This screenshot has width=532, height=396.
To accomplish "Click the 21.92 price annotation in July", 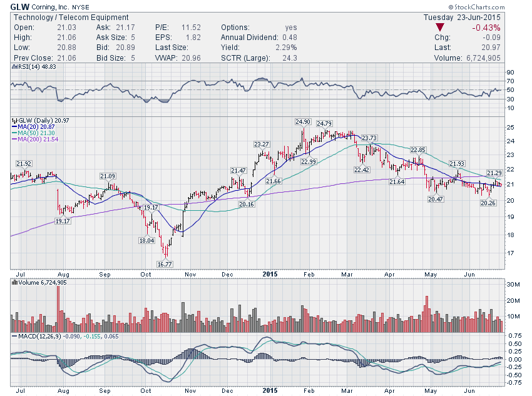I will tap(24, 163).
